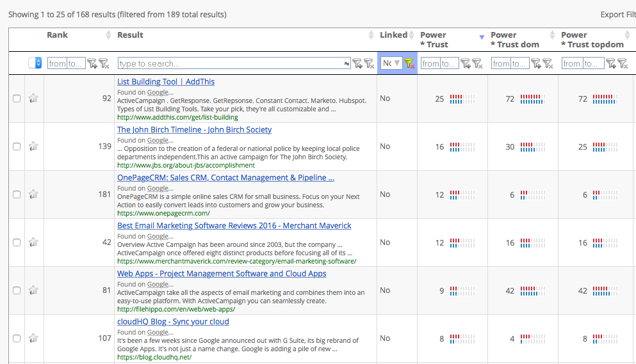Open cloudHQ Blog Sync your cloud link
Image resolution: width=636 pixels, height=364 pixels.
point(173,321)
